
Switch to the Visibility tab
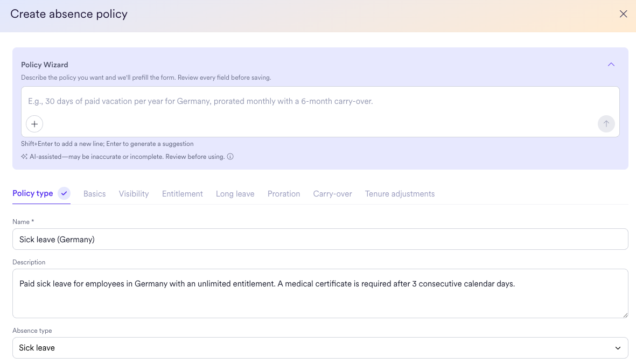pos(134,194)
